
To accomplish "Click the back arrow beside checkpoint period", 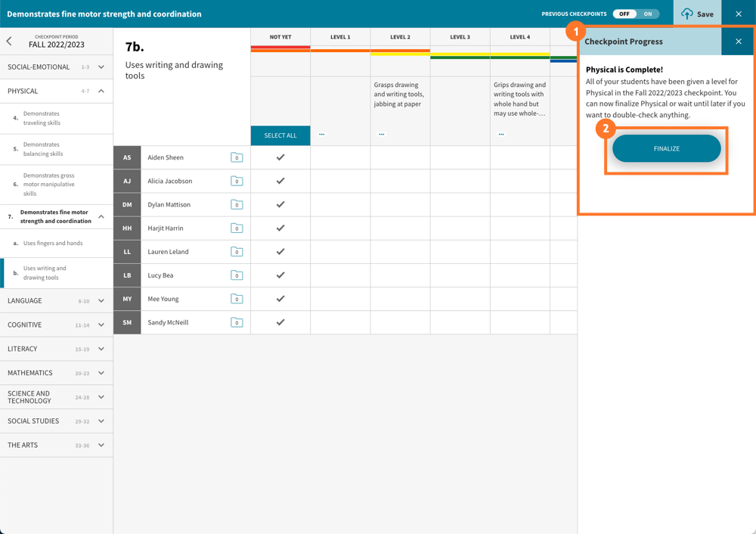I will [9, 42].
